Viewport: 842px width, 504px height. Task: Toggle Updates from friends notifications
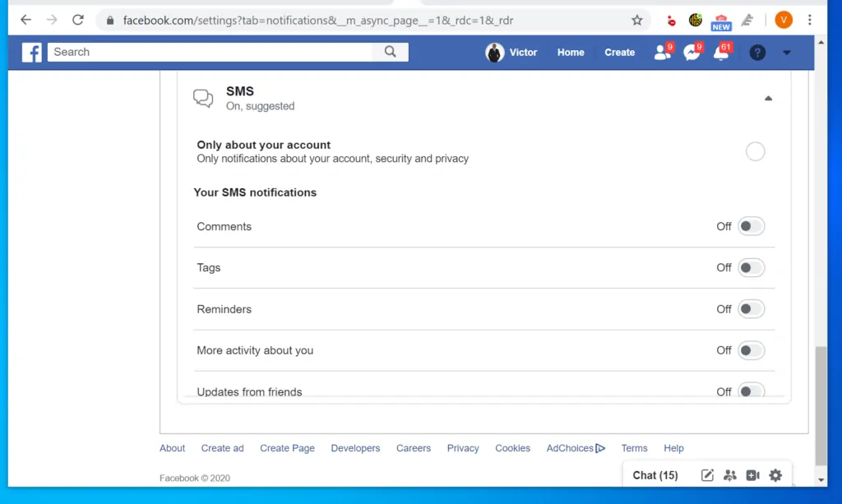click(751, 391)
